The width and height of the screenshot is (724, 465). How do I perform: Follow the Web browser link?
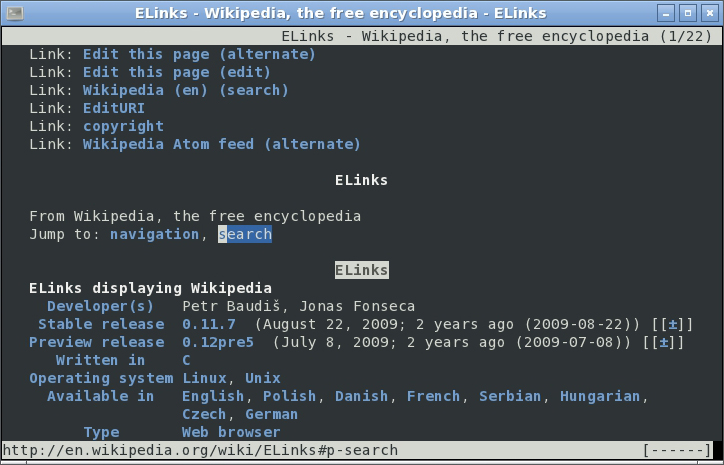tap(231, 433)
